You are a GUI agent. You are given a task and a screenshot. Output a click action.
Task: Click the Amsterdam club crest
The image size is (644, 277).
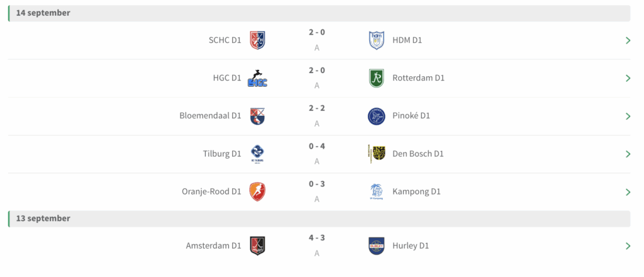tap(257, 246)
